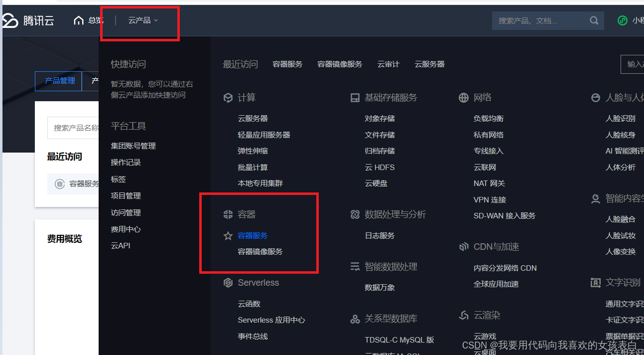Open 内容分发网络 CDN product
The image size is (644, 355).
[x=505, y=268]
